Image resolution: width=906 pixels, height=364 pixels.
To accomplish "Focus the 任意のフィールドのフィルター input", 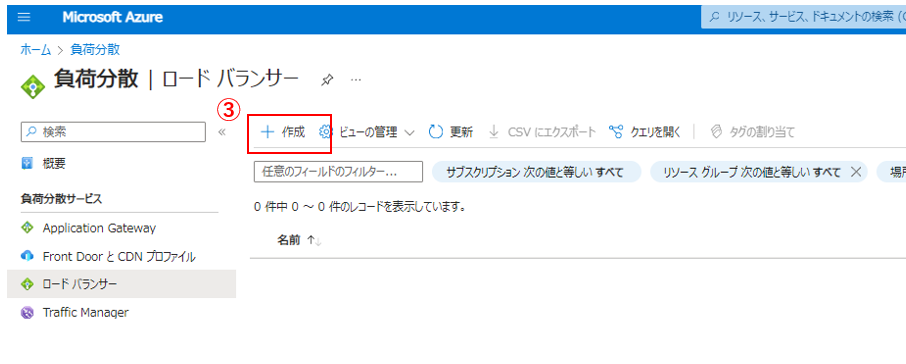I will point(339,172).
